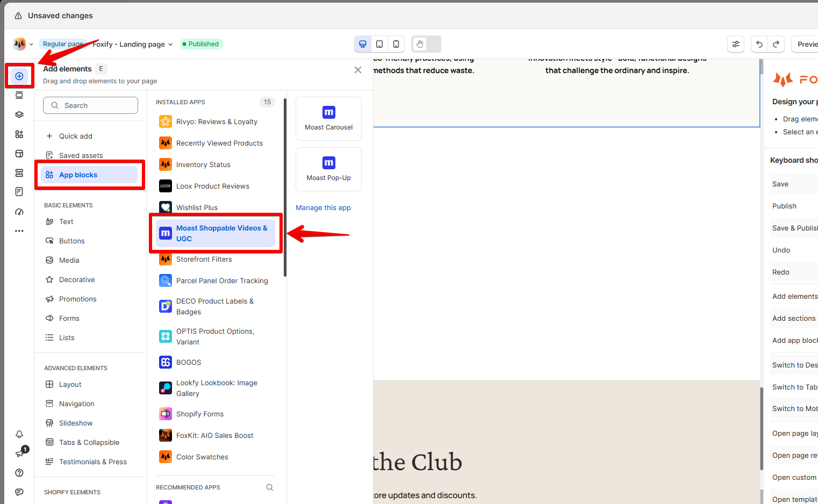This screenshot has width=818, height=504.
Task: Select Loox Product Reviews app
Action: (x=212, y=186)
